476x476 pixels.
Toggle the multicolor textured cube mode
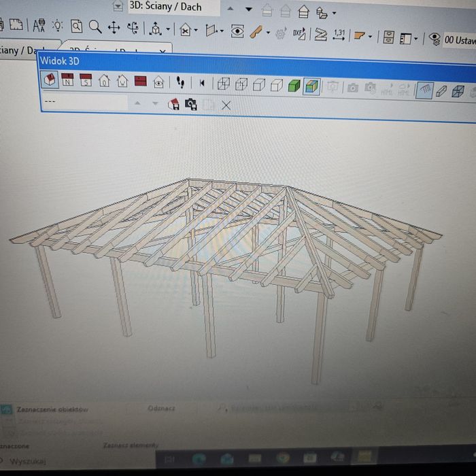[311, 86]
